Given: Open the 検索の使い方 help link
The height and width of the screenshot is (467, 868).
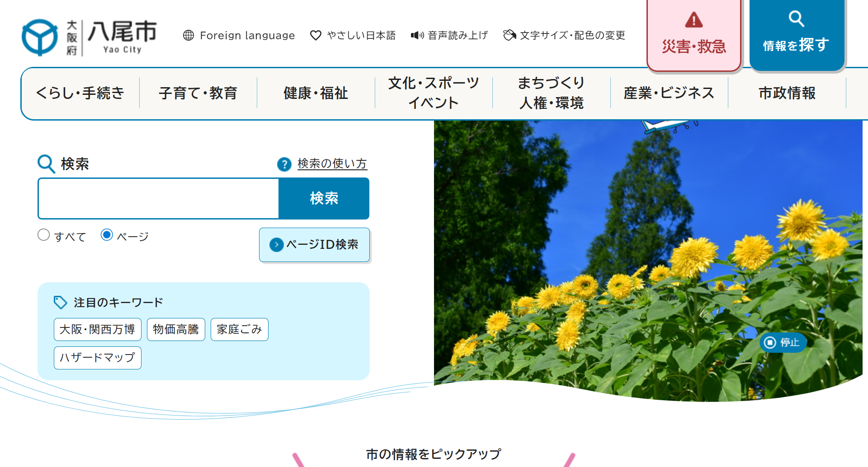Looking at the screenshot, I should 332,163.
